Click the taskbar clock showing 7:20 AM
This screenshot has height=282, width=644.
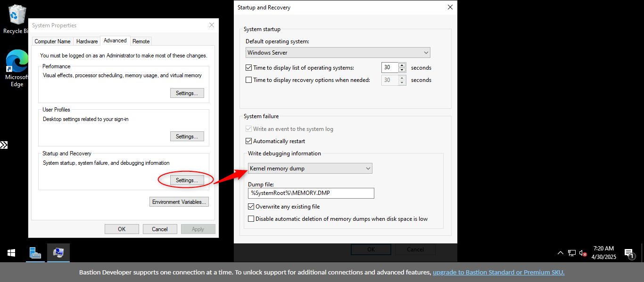coord(603,253)
